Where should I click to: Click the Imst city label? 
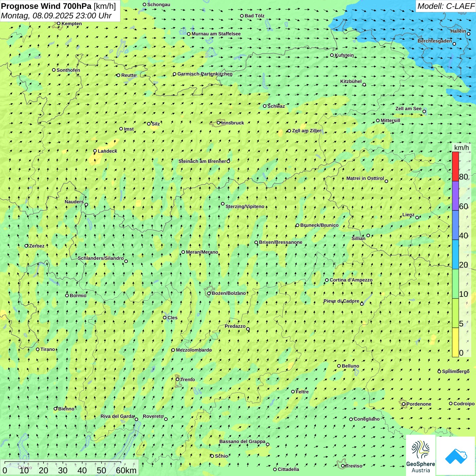[x=129, y=129]
